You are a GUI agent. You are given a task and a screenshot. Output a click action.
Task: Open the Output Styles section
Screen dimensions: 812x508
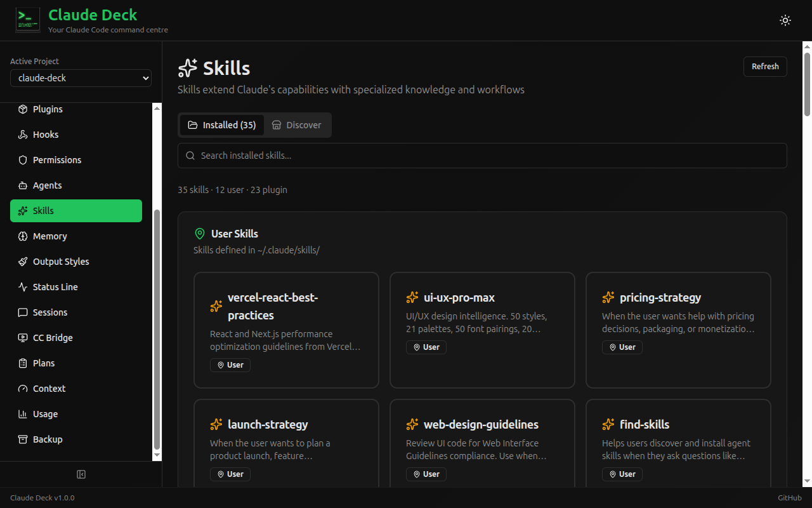[60, 261]
